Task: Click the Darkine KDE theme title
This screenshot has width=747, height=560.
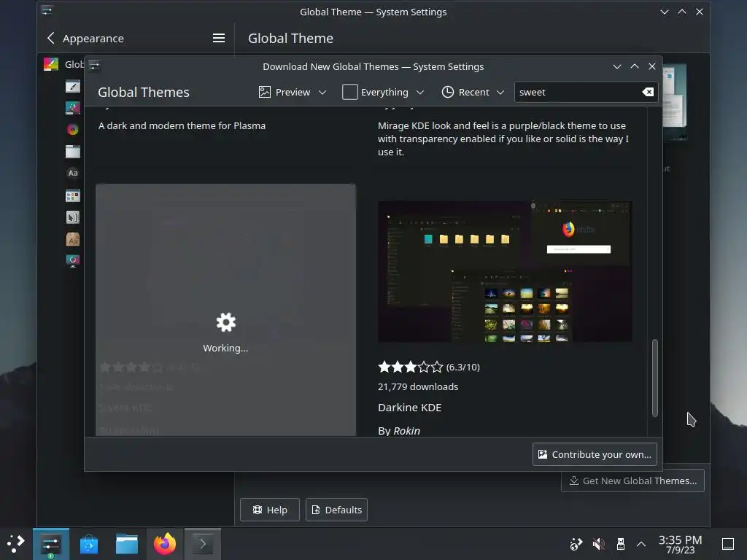Action: (410, 408)
